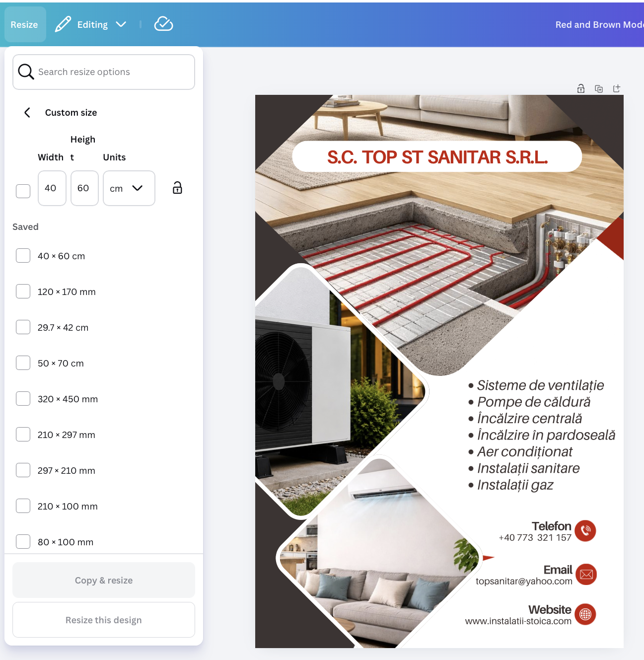
Task: Click the red phone icon on poster
Action: (585, 531)
